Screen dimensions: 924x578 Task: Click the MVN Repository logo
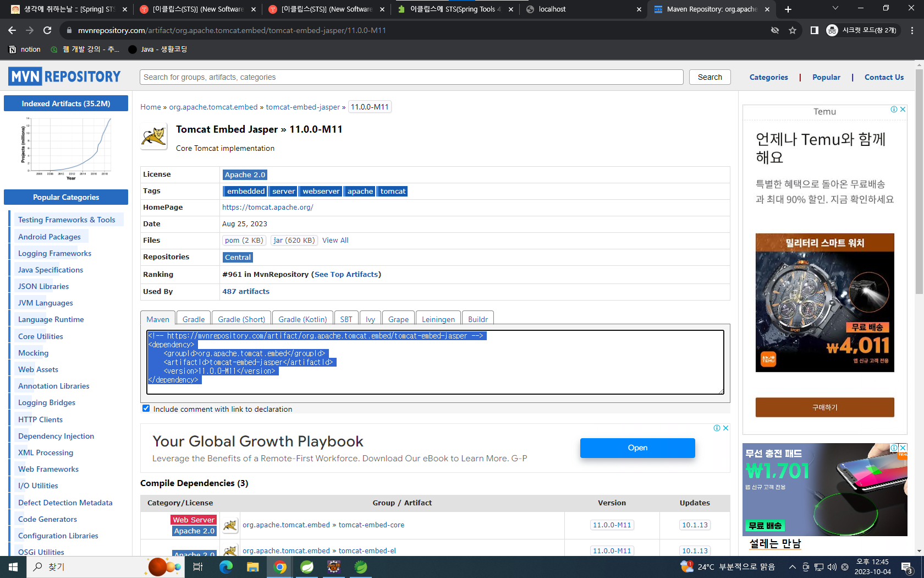(64, 77)
